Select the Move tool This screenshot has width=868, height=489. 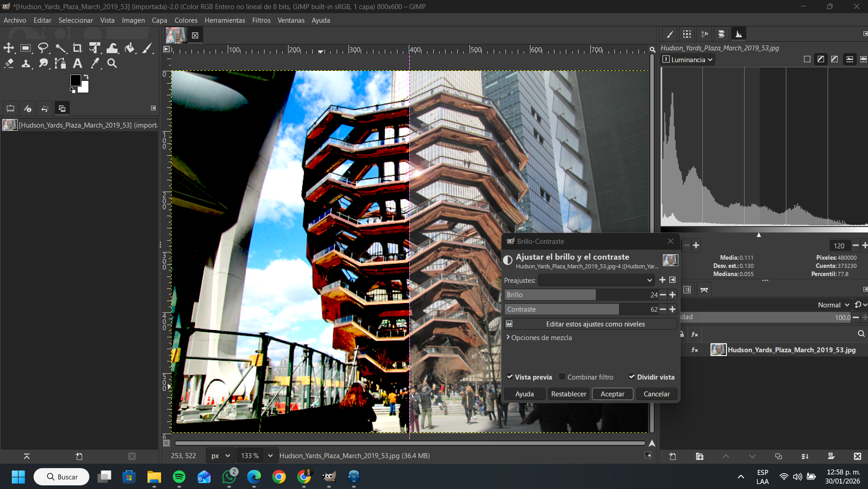click(x=9, y=48)
